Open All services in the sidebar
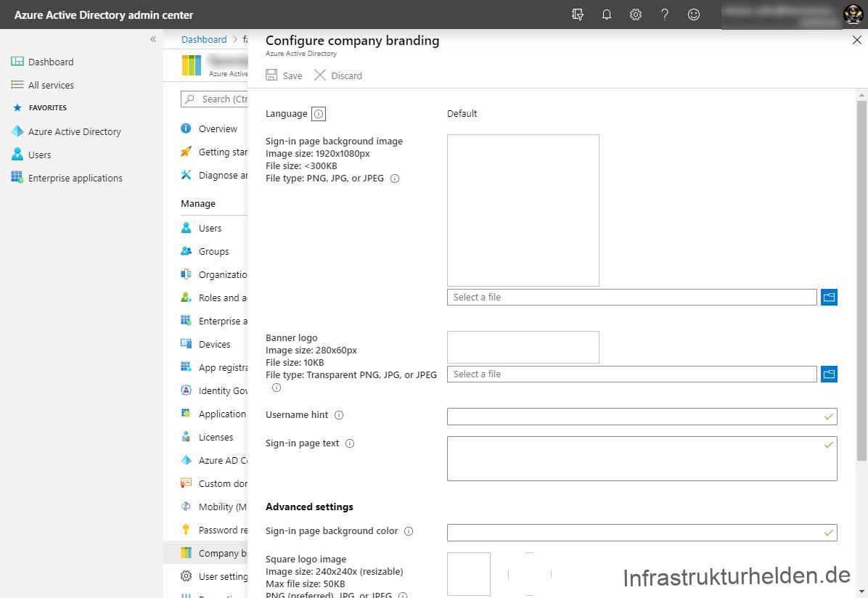 pos(50,85)
